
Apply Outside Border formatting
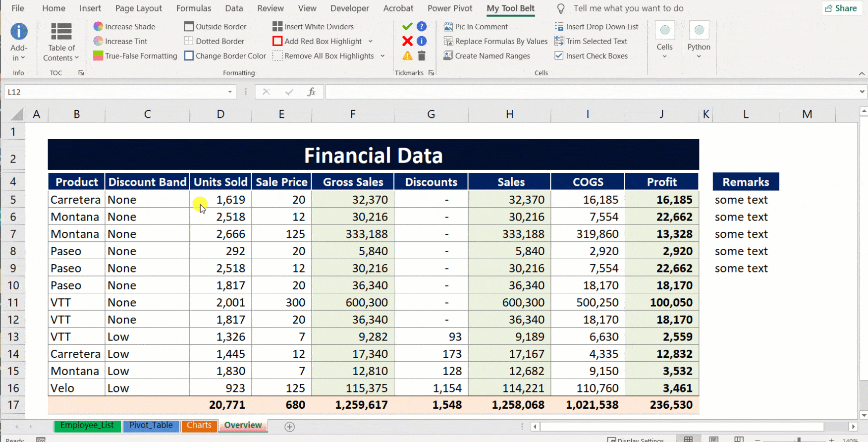click(216, 27)
